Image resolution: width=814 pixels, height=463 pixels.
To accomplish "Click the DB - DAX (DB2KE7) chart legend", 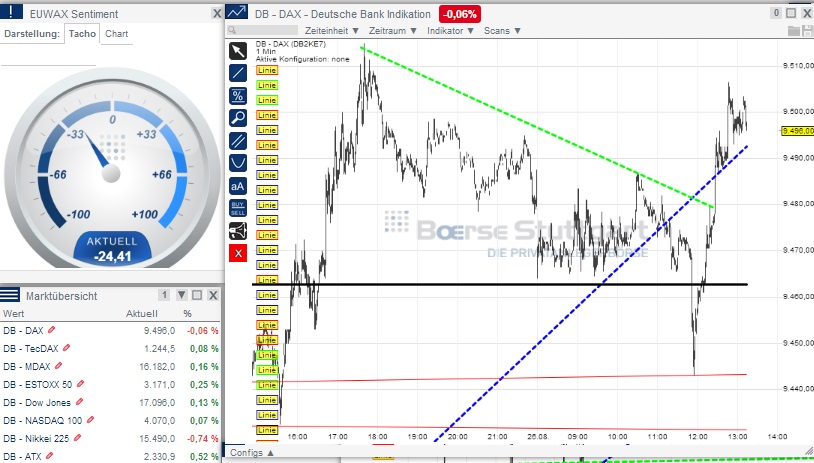I will (x=290, y=44).
